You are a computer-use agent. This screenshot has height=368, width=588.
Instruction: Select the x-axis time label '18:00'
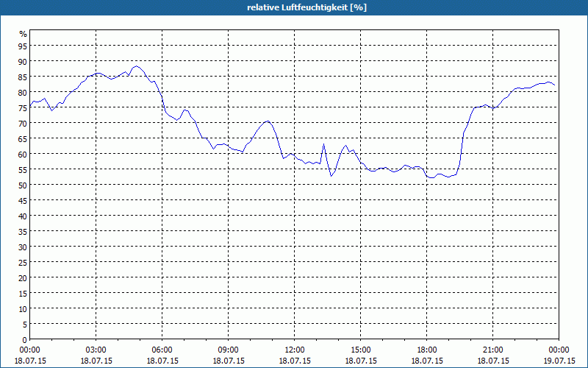tap(427, 350)
